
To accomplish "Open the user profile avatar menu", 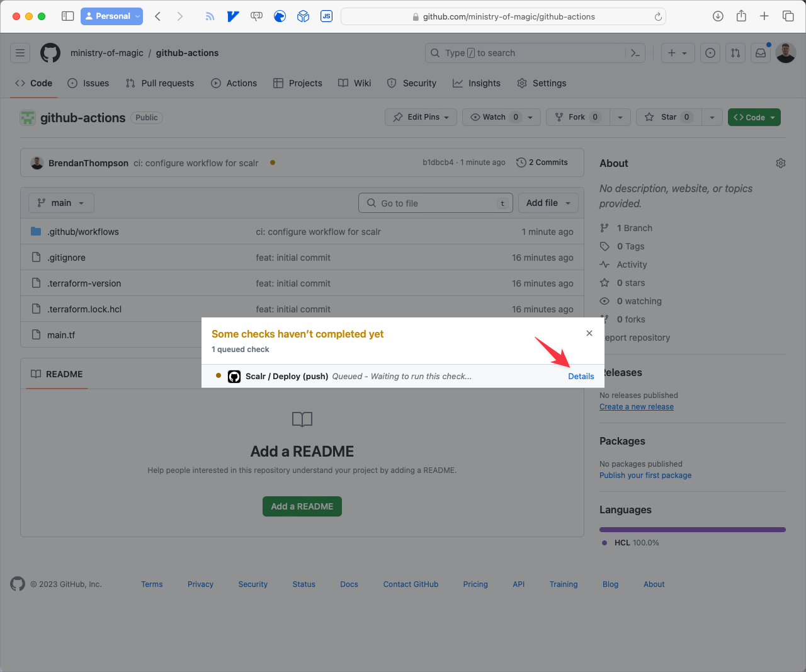I will 786,53.
